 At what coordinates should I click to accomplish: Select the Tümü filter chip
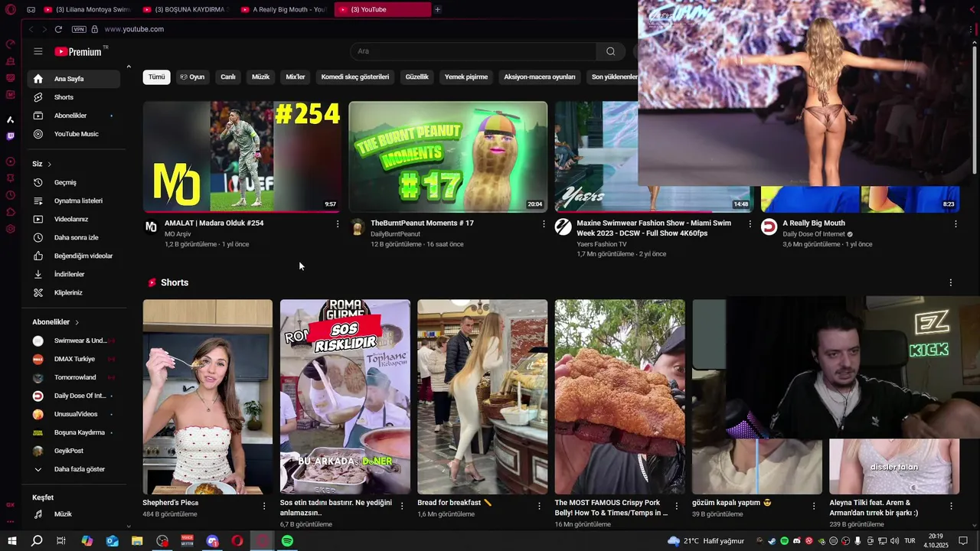(156, 77)
